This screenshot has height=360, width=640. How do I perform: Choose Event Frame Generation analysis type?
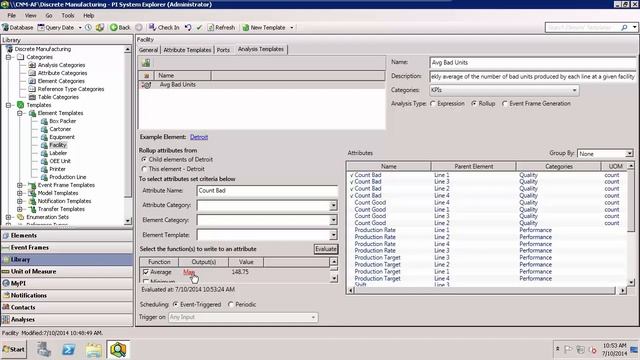505,104
